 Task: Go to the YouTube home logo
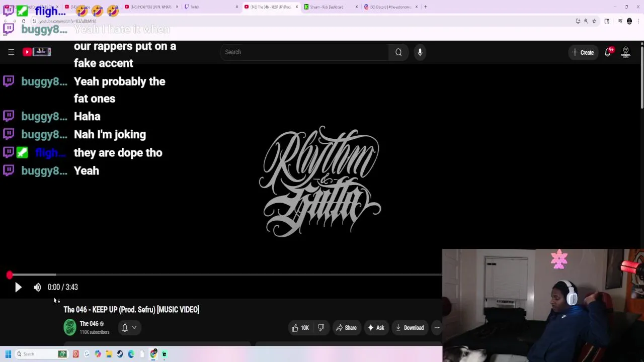coord(37,52)
